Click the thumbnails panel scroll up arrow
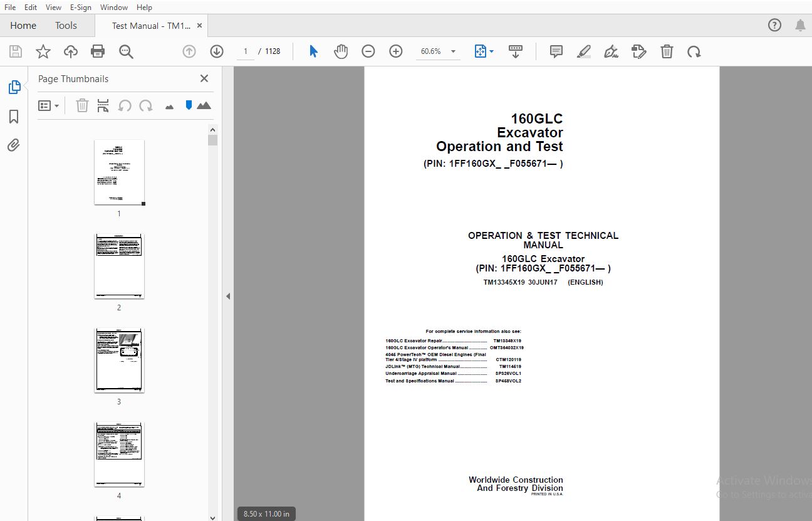 [x=212, y=129]
